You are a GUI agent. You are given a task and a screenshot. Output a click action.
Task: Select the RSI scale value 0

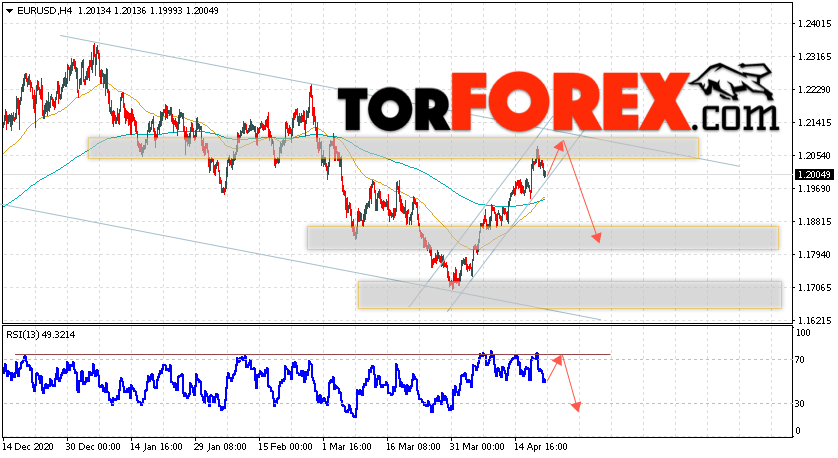[798, 431]
